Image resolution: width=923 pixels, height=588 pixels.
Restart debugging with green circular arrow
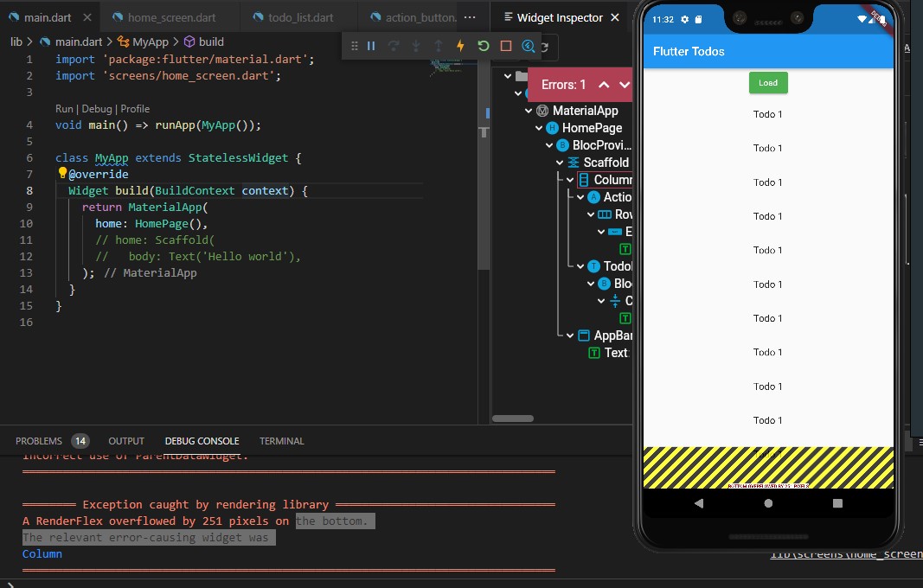coord(484,46)
